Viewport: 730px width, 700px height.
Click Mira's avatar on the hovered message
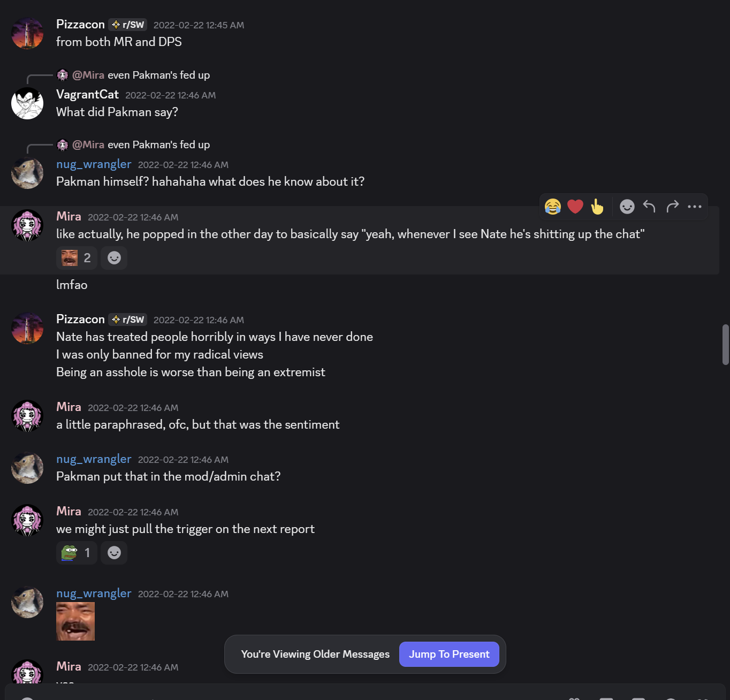pyautogui.click(x=27, y=225)
